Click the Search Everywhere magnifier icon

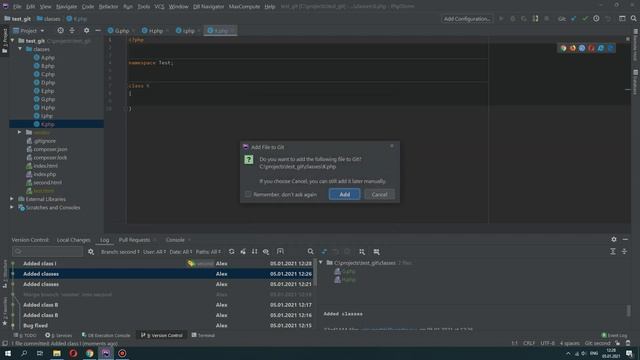(633, 19)
